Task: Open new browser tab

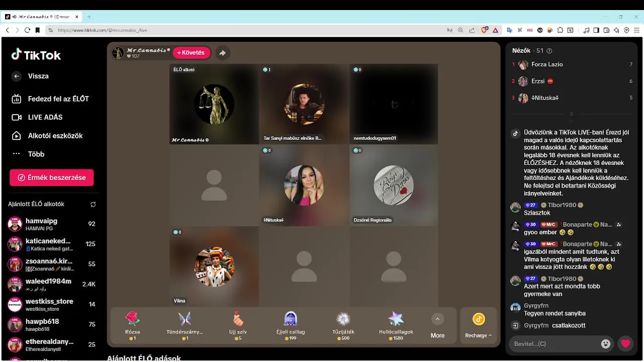Action: [89, 17]
